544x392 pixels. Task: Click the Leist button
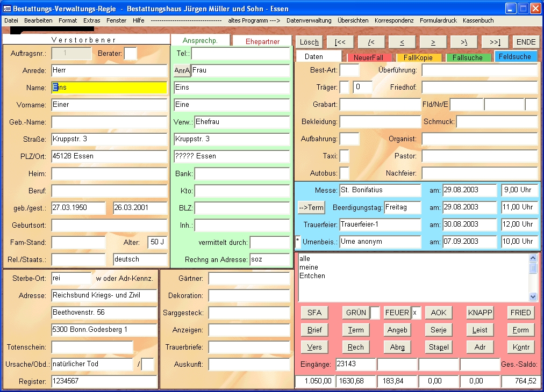click(480, 330)
